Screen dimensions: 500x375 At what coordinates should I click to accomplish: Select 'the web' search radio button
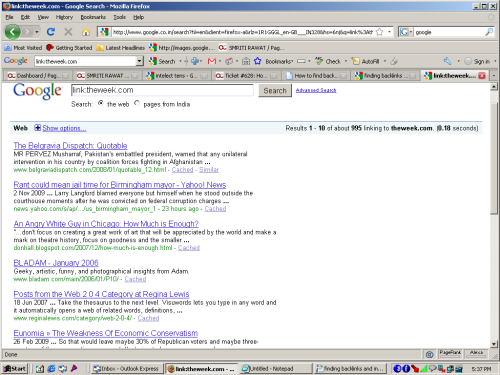(101, 103)
